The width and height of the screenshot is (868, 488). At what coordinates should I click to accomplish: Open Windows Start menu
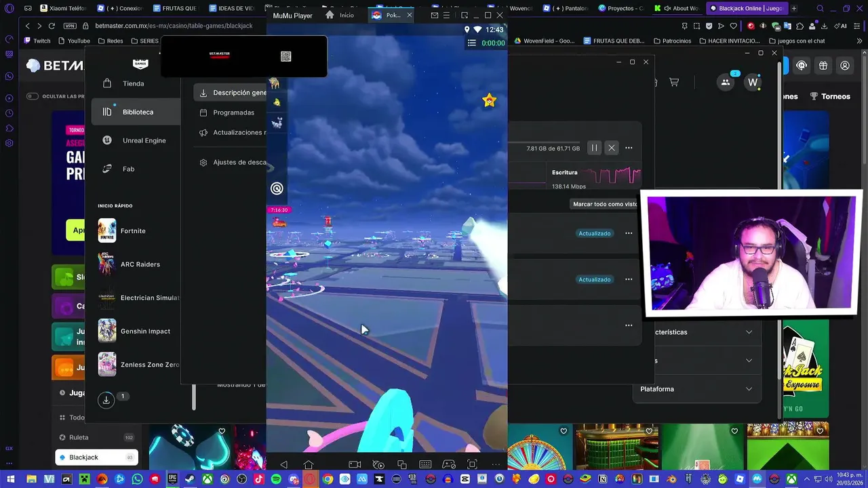10,479
